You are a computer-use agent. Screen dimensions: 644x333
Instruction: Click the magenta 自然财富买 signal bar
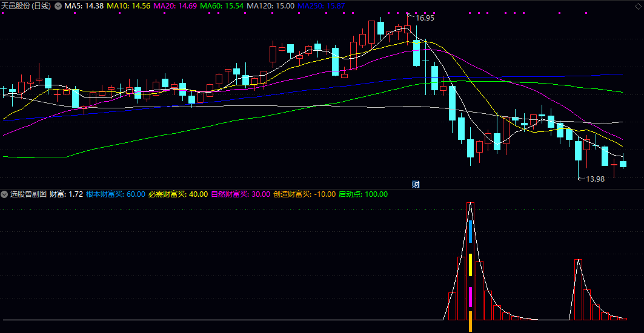(470, 297)
